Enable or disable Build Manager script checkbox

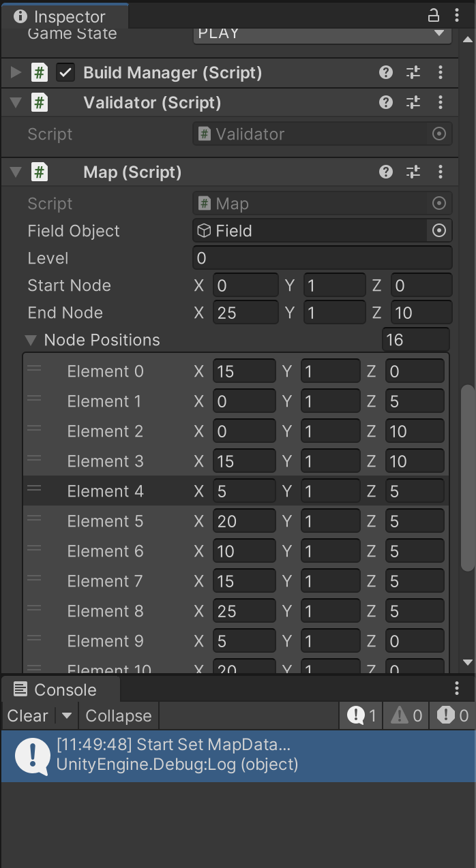click(x=65, y=72)
